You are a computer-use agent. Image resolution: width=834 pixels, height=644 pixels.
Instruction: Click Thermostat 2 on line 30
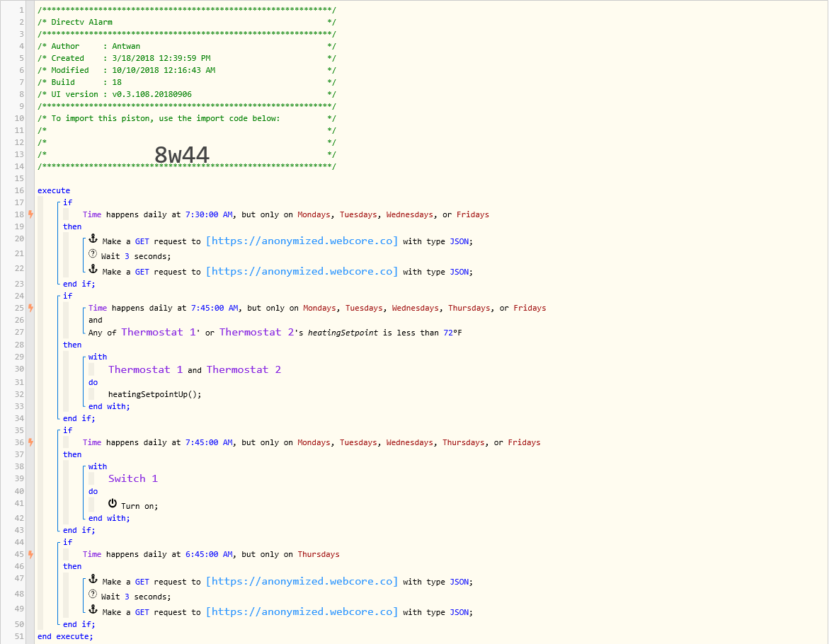244,369
